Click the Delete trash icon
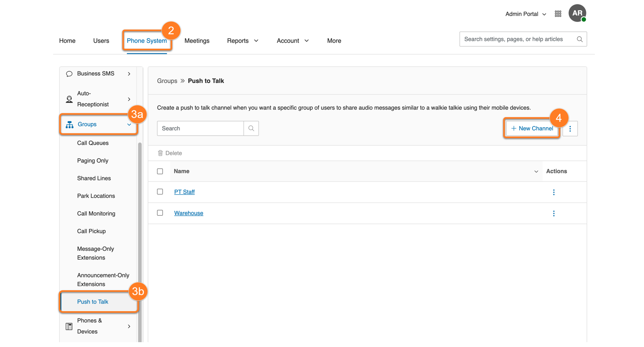Image resolution: width=644 pixels, height=347 pixels. pyautogui.click(x=160, y=153)
